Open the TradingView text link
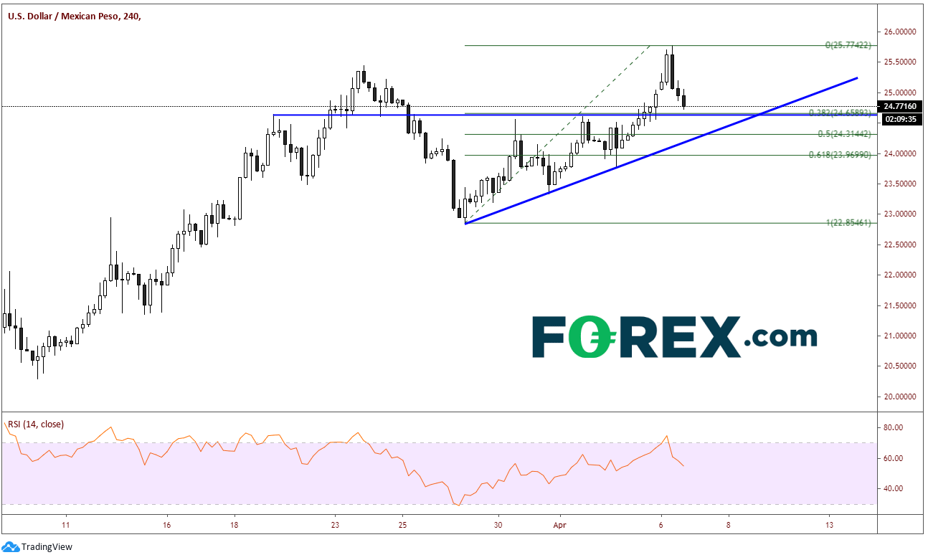The image size is (928, 560). pyautogui.click(x=47, y=547)
